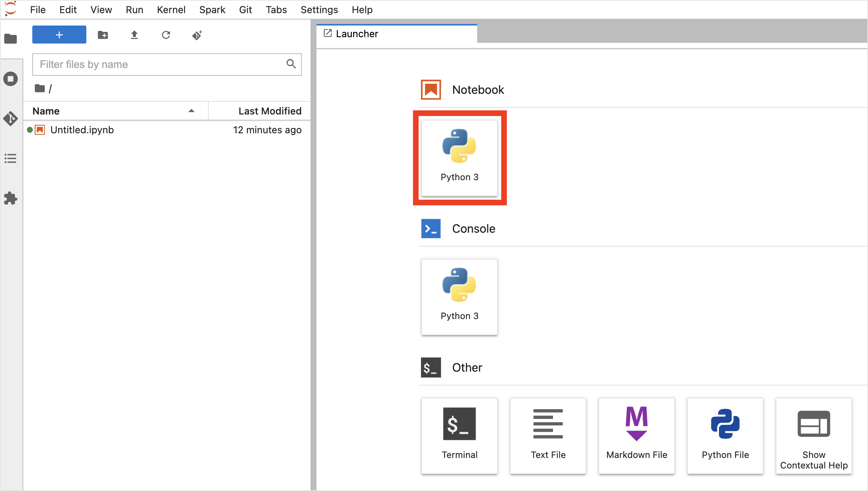Refresh the file browser list

(x=166, y=35)
